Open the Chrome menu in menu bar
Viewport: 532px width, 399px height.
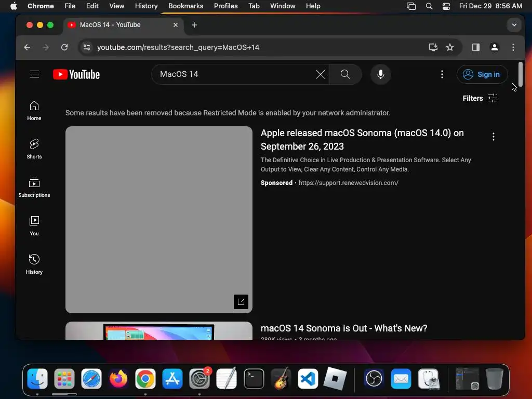point(41,6)
